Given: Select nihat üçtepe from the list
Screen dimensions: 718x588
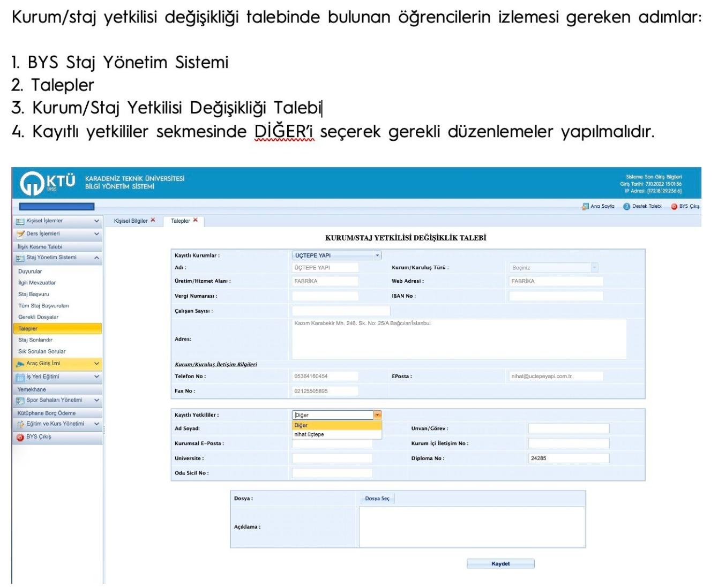Looking at the screenshot, I should point(337,434).
